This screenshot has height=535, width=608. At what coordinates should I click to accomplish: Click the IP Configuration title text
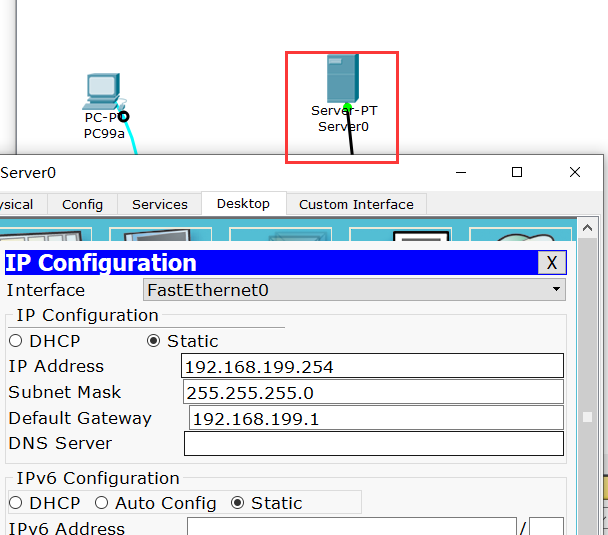point(101,263)
